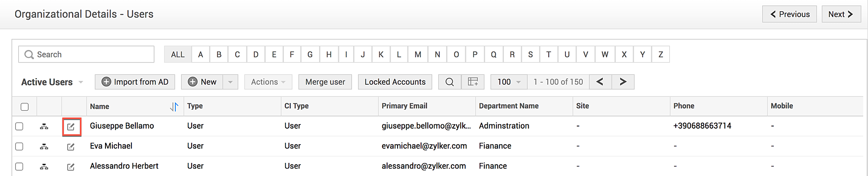868x176 pixels.
Task: Toggle the select-all header checkbox
Action: click(25, 107)
